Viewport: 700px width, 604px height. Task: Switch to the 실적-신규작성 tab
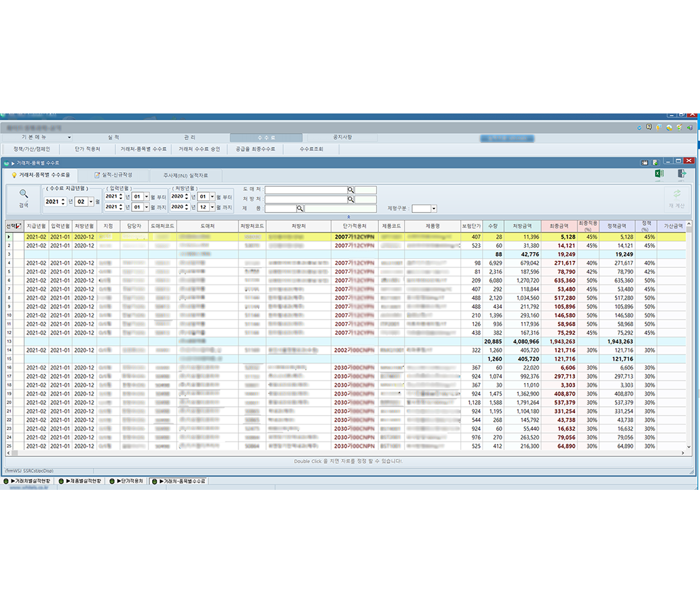(x=113, y=175)
